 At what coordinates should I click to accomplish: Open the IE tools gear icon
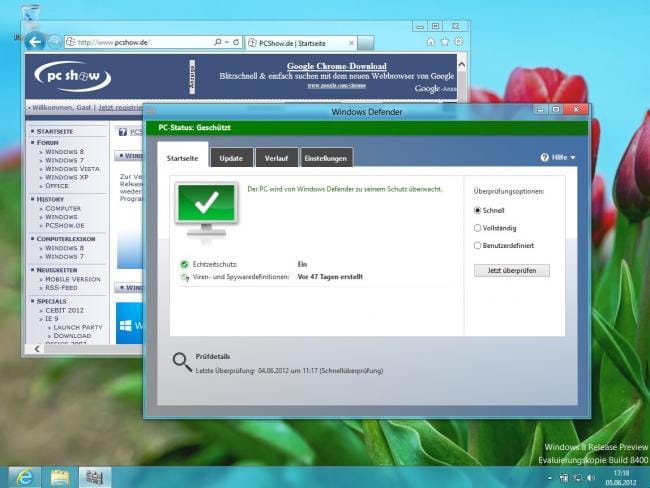point(459,41)
